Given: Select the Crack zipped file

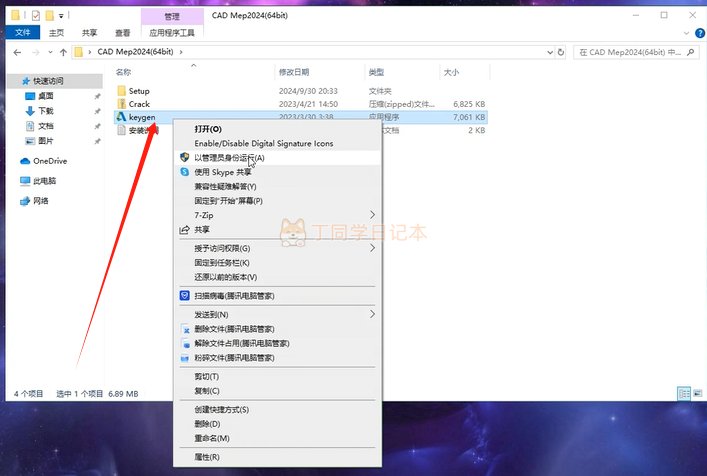Looking at the screenshot, I should pyautogui.click(x=139, y=104).
